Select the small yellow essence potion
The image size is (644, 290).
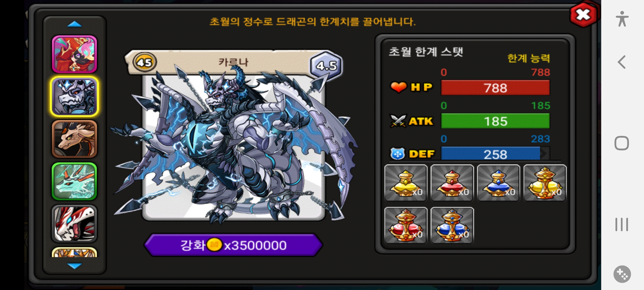406,183
